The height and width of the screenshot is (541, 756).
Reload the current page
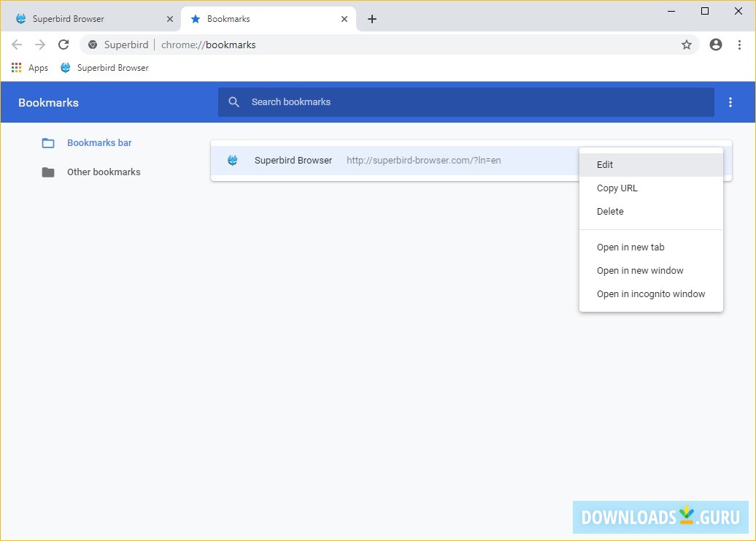tap(63, 45)
